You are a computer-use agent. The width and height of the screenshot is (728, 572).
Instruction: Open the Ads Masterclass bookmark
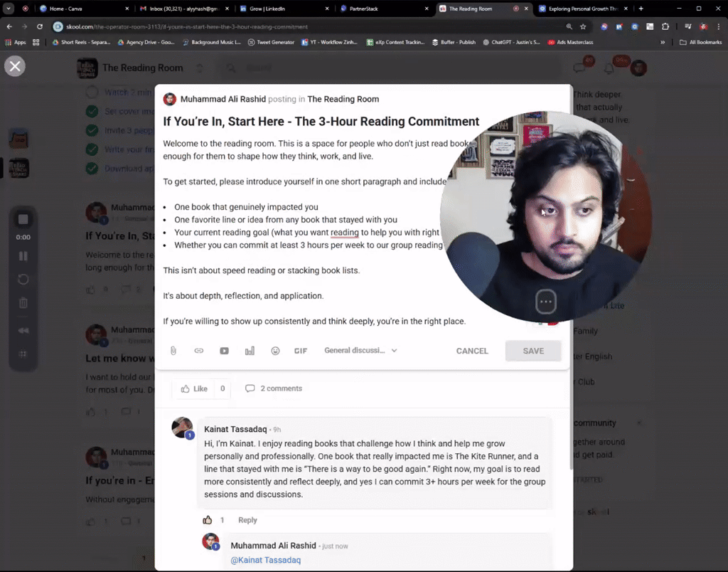pyautogui.click(x=570, y=42)
